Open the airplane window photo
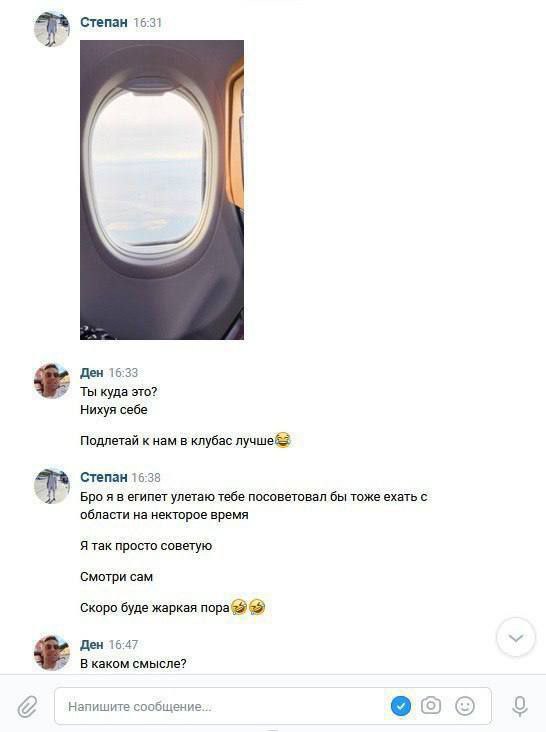 point(162,190)
